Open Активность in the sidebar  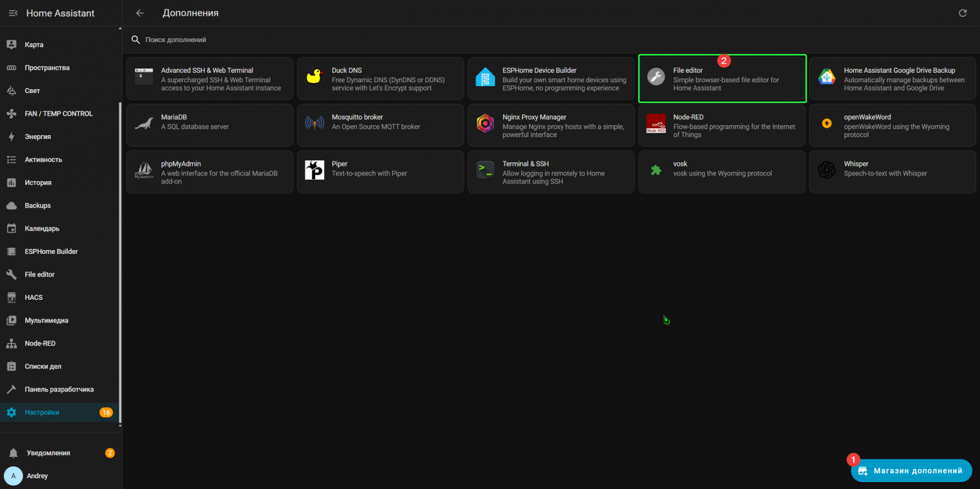point(59,160)
